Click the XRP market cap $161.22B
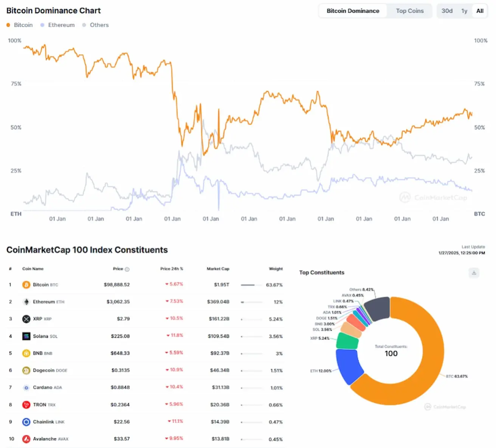This screenshot has width=496, height=448. tap(219, 319)
